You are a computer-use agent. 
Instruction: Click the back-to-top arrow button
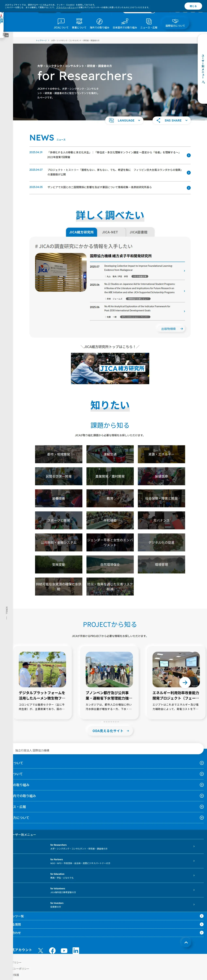(186, 942)
